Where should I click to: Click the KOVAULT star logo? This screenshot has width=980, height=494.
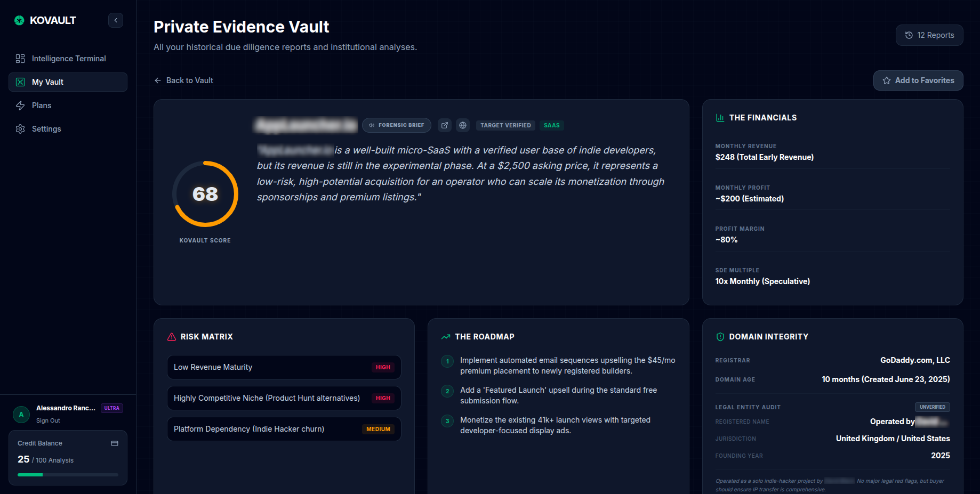[x=19, y=20]
